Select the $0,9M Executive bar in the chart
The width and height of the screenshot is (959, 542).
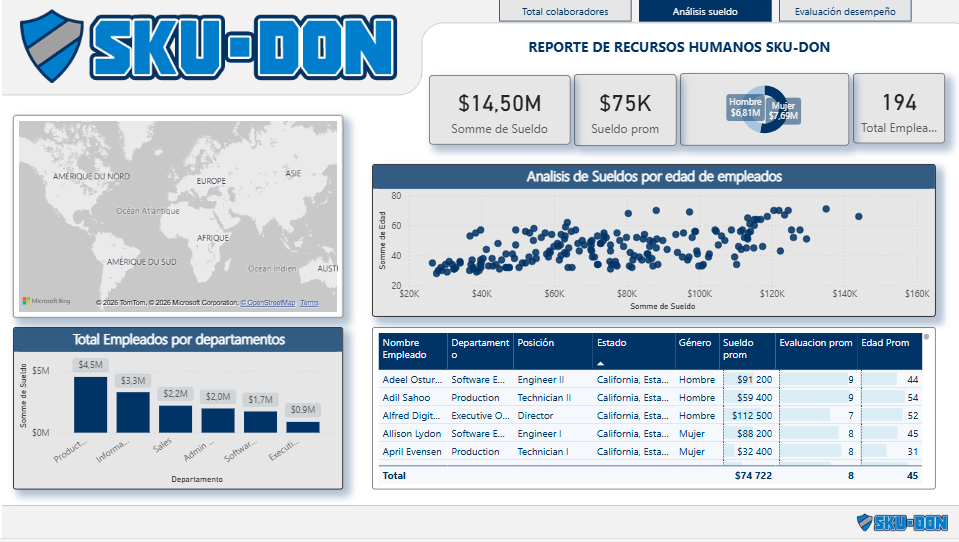303,426
